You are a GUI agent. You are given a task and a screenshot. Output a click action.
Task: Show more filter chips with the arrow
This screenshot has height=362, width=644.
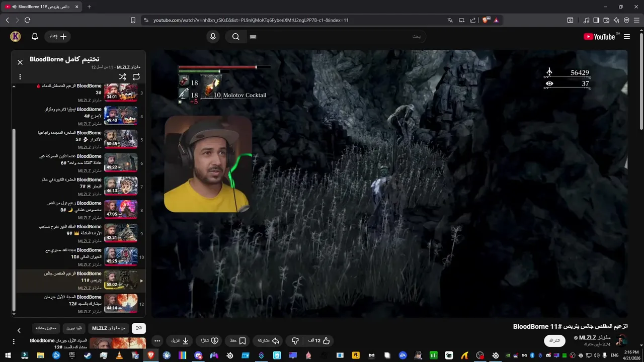click(19, 330)
